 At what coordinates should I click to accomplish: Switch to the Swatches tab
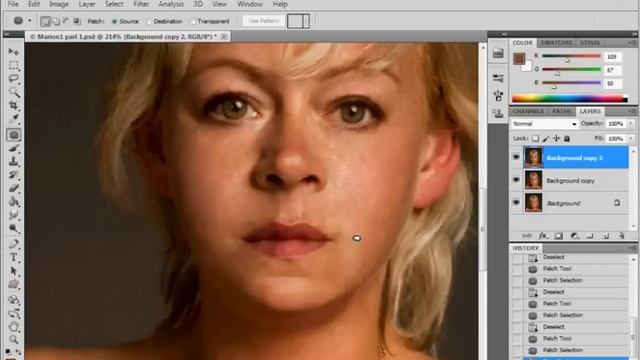(556, 42)
